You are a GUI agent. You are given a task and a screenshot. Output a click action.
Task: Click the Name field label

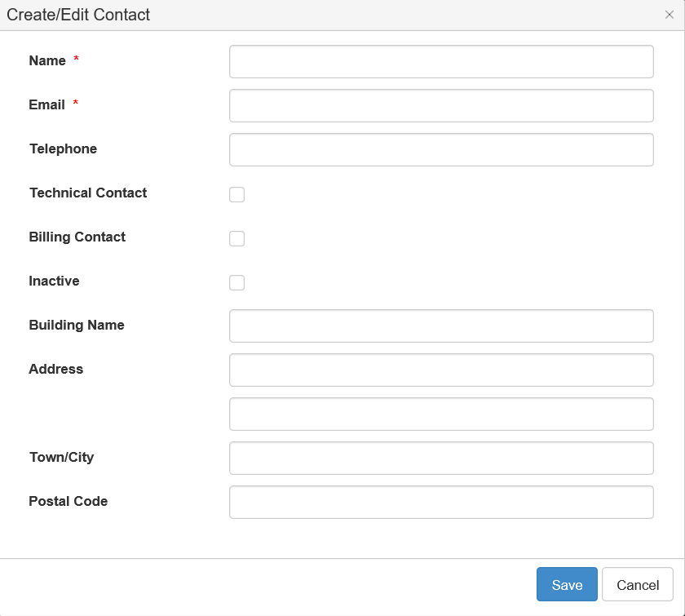pos(47,60)
